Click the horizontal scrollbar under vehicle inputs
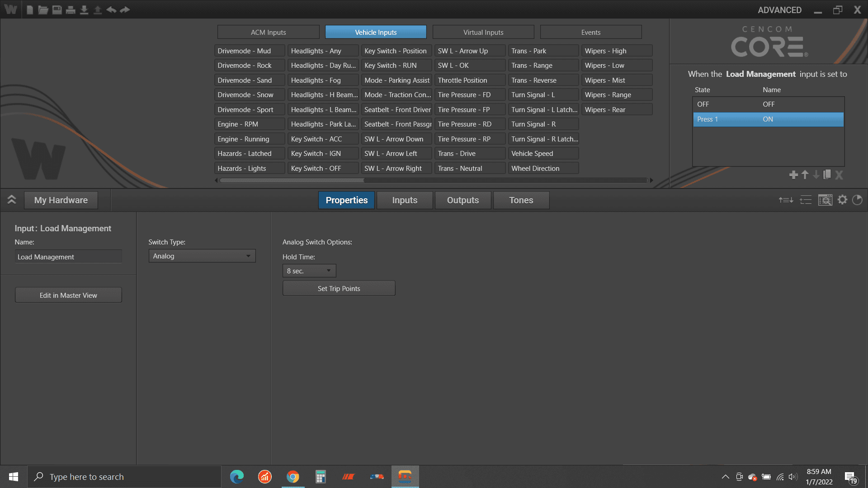This screenshot has width=868, height=488. pos(434,180)
